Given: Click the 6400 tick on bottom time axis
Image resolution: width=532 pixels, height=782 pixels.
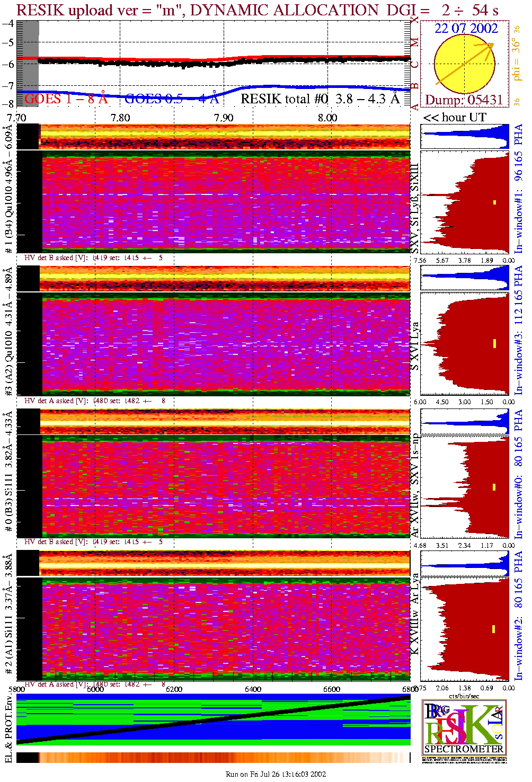Looking at the screenshot, I should coord(253,689).
